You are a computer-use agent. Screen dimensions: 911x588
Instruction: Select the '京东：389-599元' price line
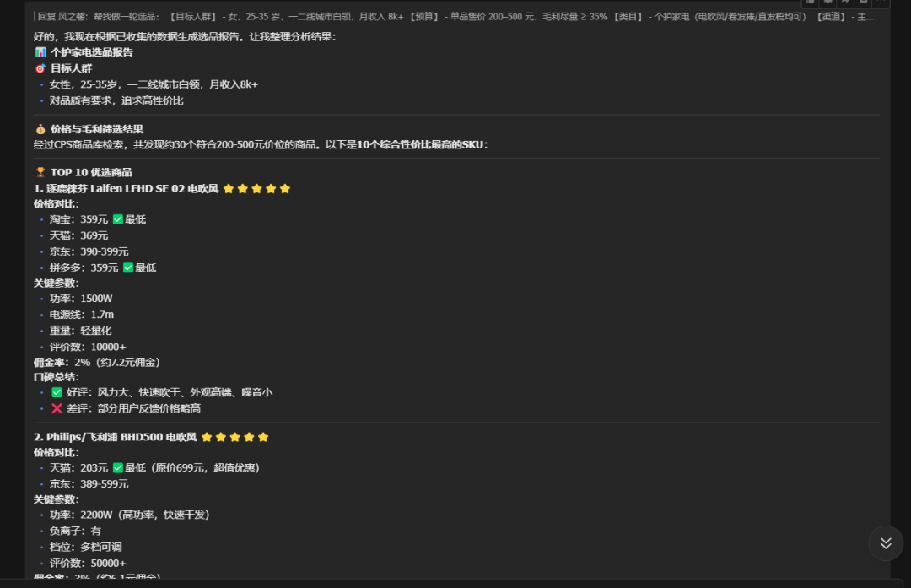pos(89,484)
